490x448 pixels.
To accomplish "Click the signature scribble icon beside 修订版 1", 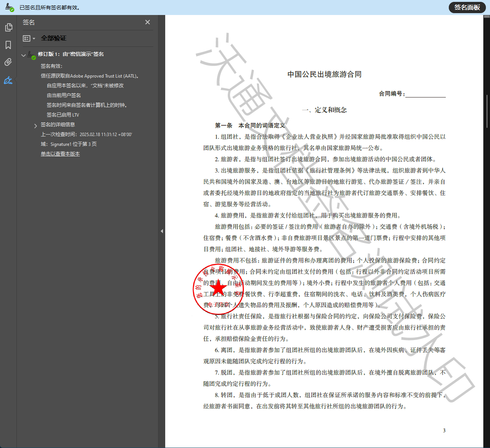I will (31, 54).
